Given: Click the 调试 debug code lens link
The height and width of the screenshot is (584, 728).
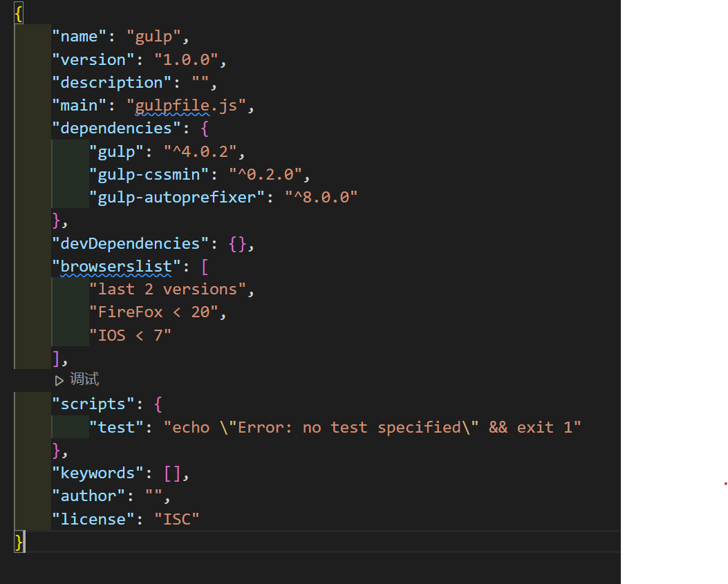Looking at the screenshot, I should pos(84,379).
